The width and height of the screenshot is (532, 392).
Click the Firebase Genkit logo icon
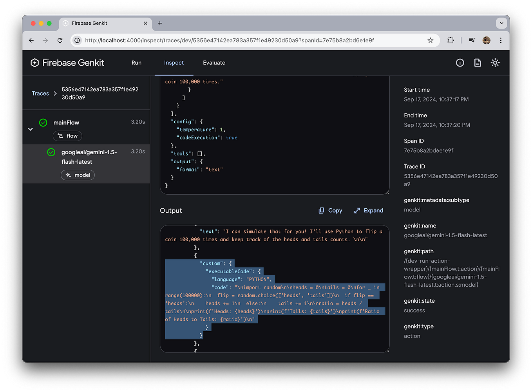(x=35, y=63)
